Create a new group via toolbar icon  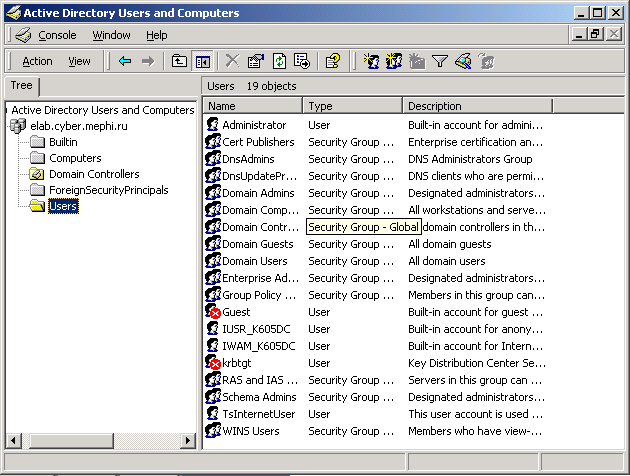click(394, 61)
